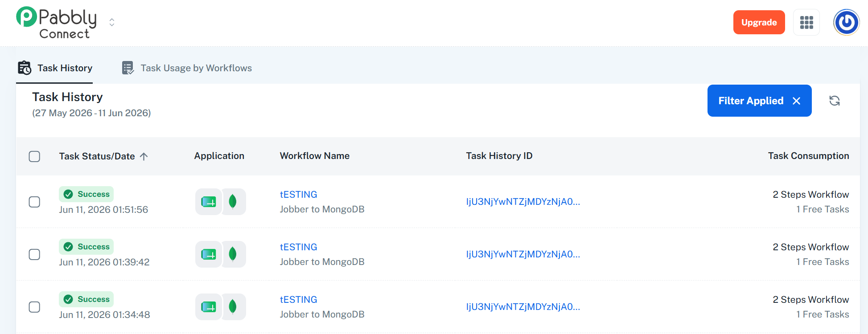The image size is (868, 334).
Task: Click the Success badge in the 01:34:48 row
Action: [86, 299]
